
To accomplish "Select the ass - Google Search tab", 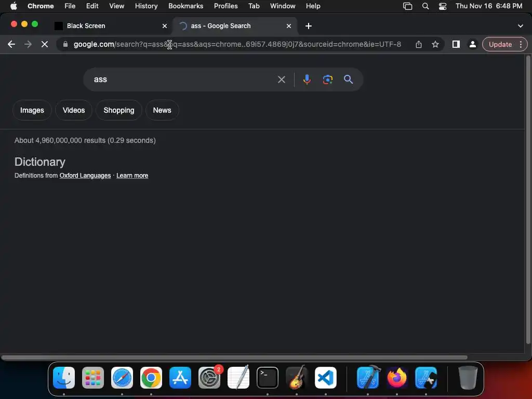I will coord(235,26).
